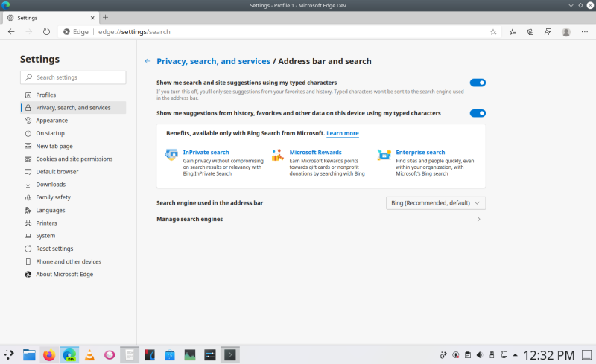Launch Firefox from the taskbar
Image resolution: width=596 pixels, height=364 pixels.
click(48, 355)
